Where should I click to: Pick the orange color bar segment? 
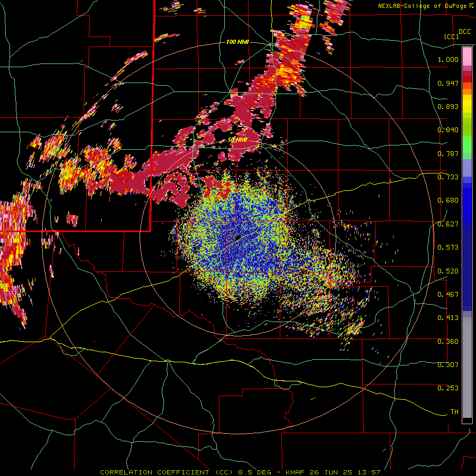click(x=467, y=91)
